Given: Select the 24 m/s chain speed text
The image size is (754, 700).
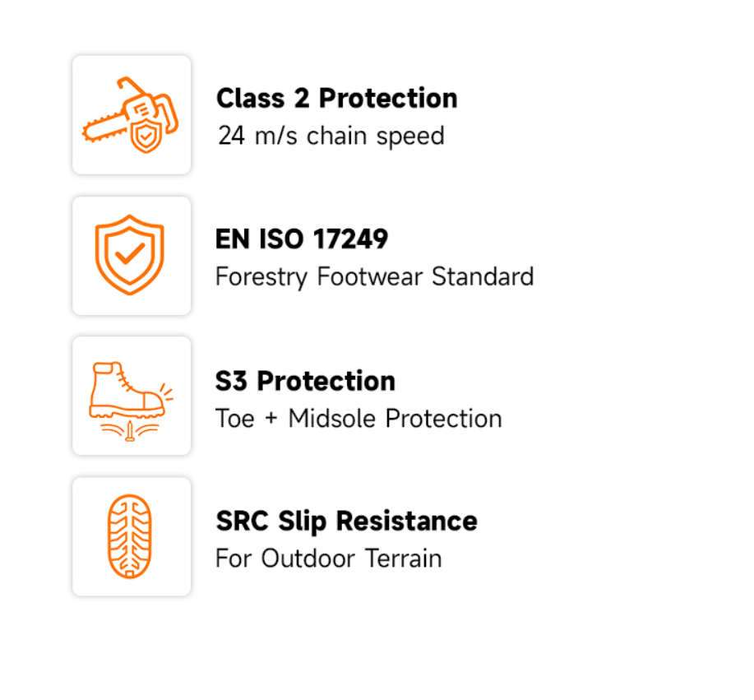Looking at the screenshot, I should click(331, 136).
